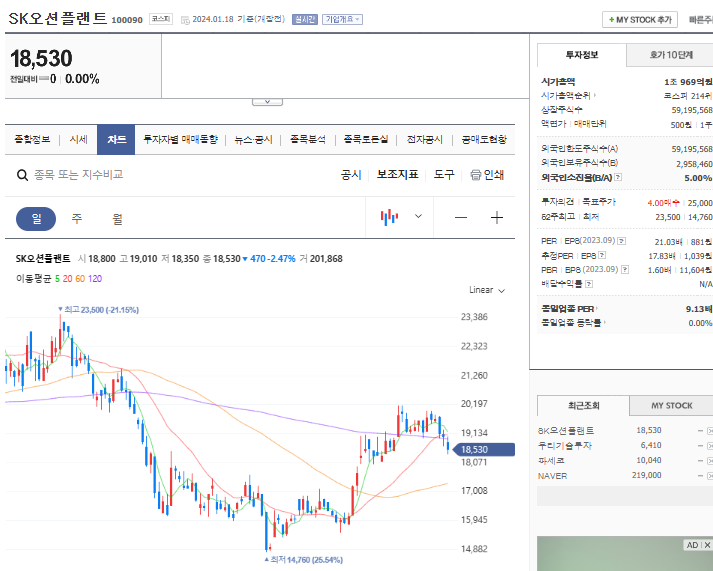Open the 기업개요 dropdown
Viewport: 713px width, 571px height.
coord(342,20)
